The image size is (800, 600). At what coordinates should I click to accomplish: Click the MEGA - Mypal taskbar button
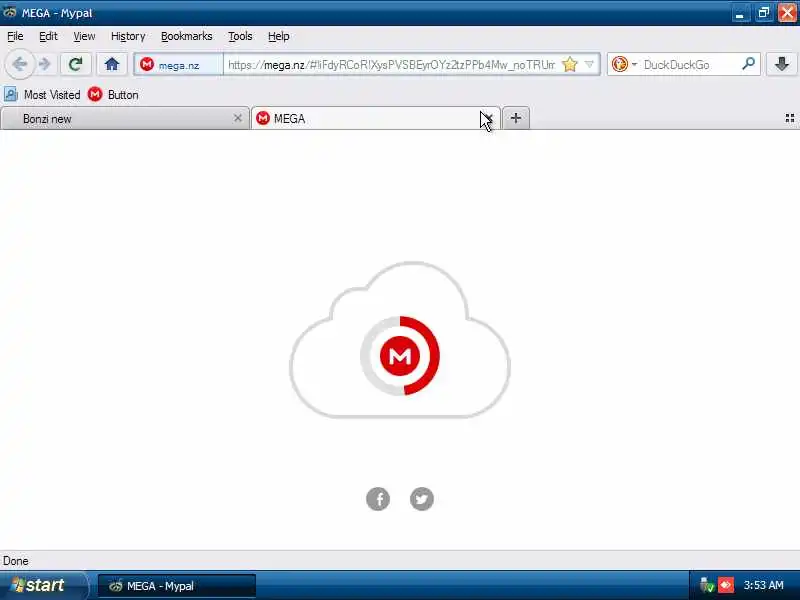(x=177, y=586)
